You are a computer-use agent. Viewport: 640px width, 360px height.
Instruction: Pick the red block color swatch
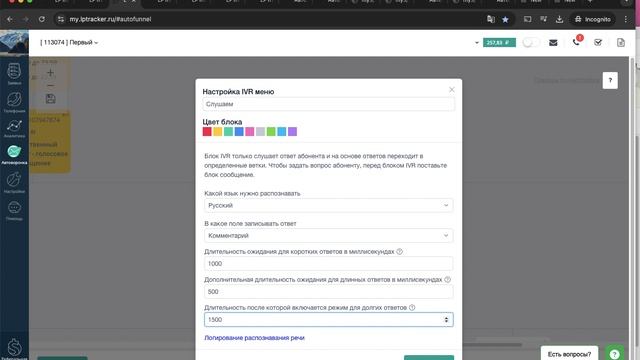click(x=207, y=131)
